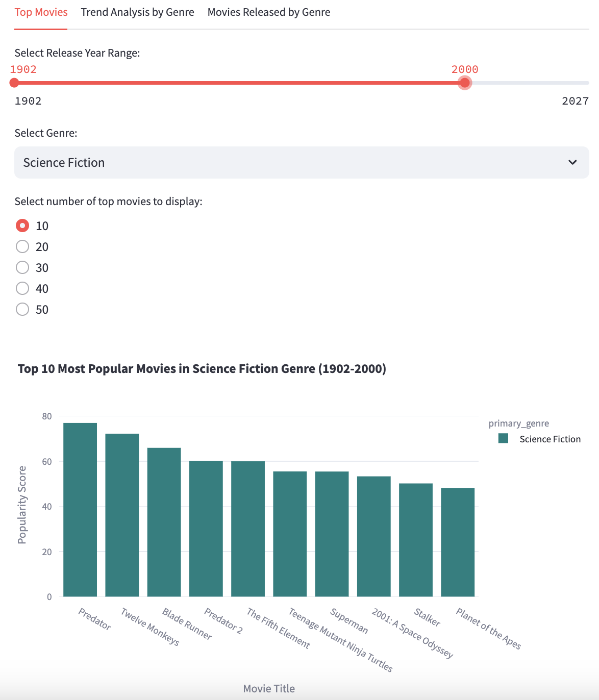599x700 pixels.
Task: Pick 40 movies in the radio group
Action: point(22,288)
